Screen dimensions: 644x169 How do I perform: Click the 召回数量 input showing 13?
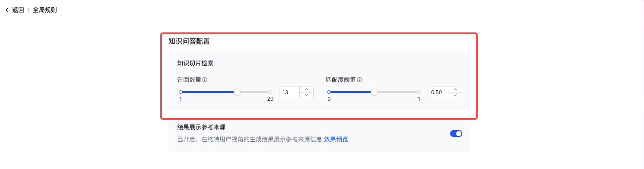click(290, 92)
